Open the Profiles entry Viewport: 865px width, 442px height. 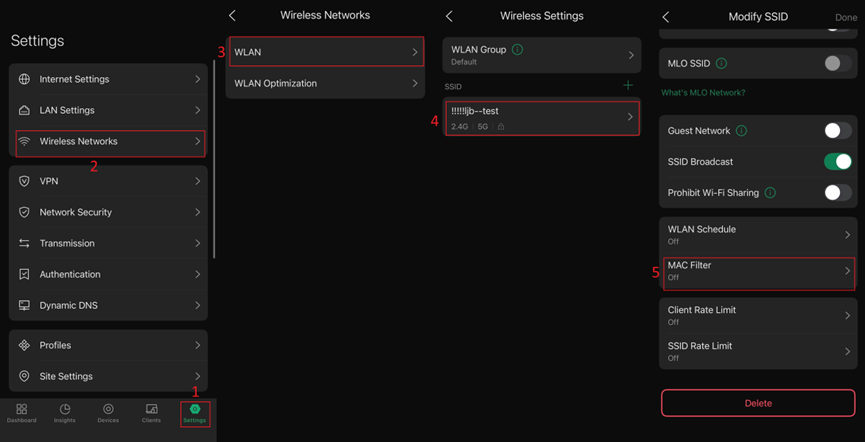pyautogui.click(x=108, y=345)
